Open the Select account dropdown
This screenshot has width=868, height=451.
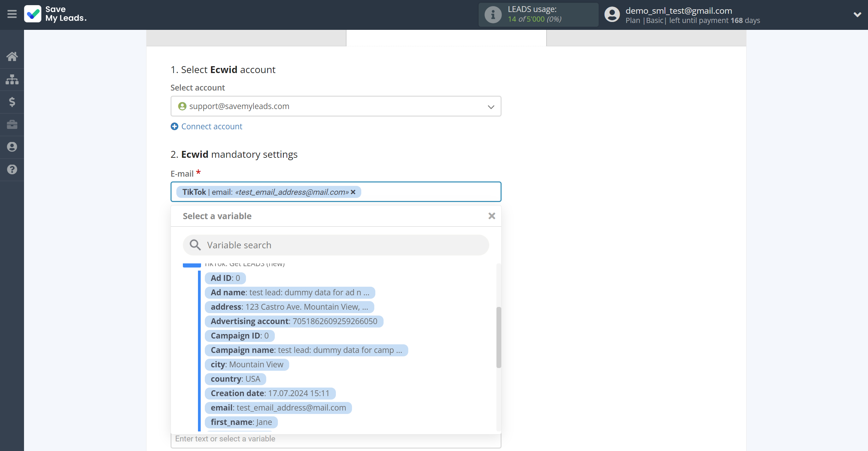(336, 106)
